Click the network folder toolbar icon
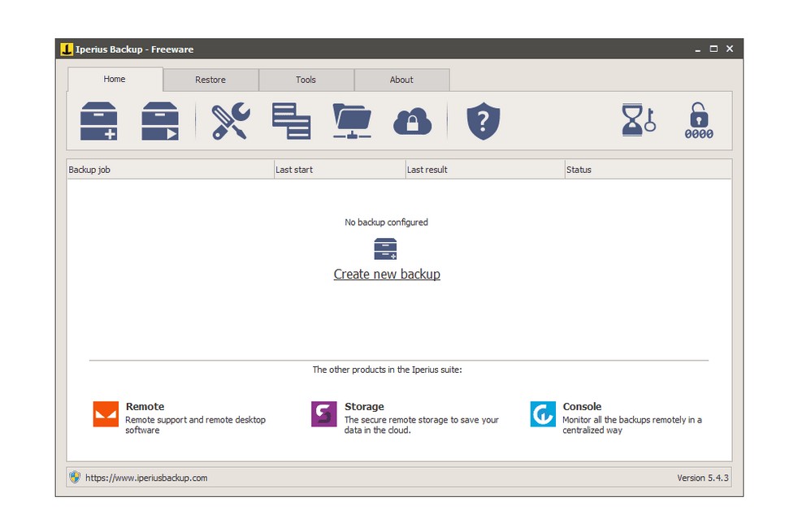Image resolution: width=798 pixels, height=532 pixels. (x=352, y=121)
